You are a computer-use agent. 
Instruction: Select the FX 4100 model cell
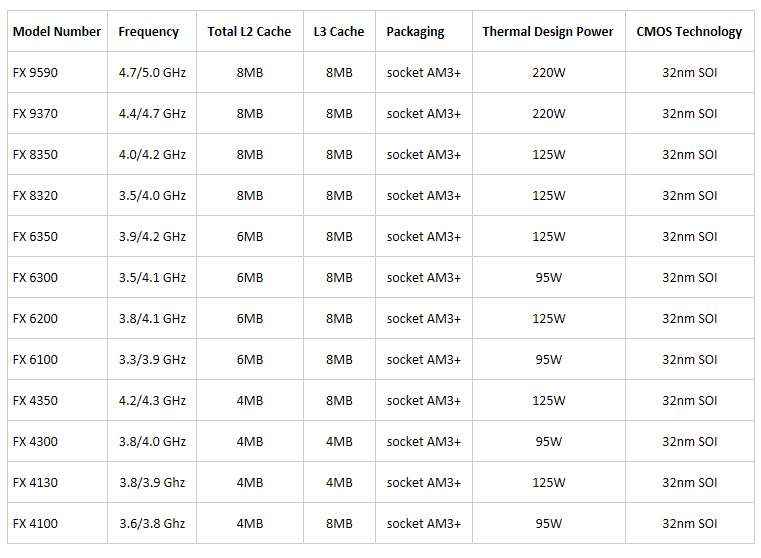(35, 524)
